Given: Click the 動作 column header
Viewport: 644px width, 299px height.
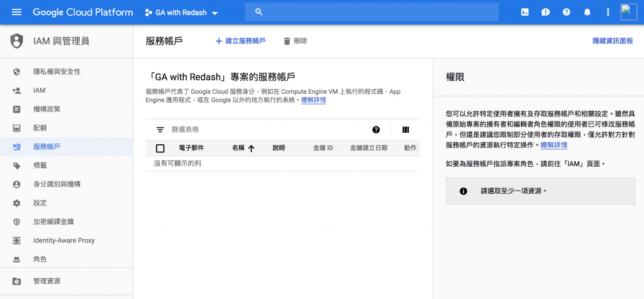Looking at the screenshot, I should (410, 148).
